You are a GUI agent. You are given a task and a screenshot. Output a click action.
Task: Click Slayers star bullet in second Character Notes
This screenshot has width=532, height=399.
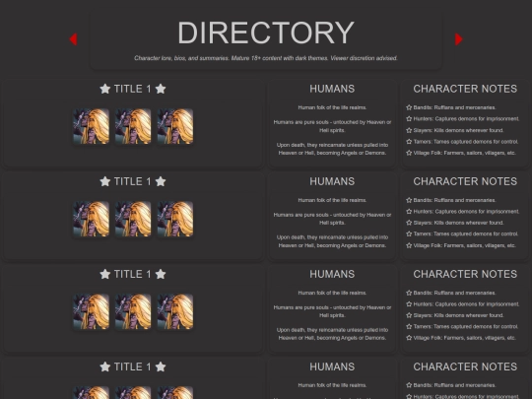(409, 223)
